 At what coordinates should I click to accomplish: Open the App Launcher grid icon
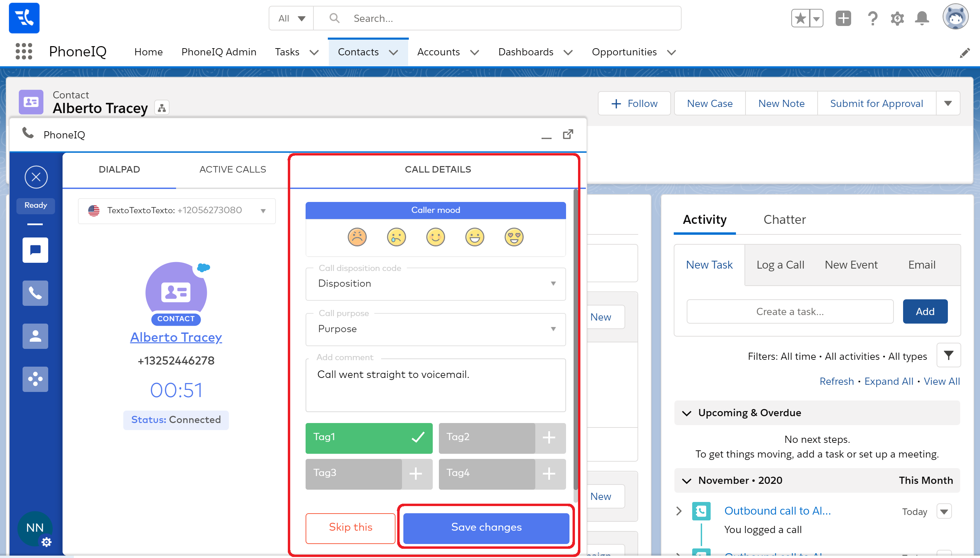coord(24,51)
